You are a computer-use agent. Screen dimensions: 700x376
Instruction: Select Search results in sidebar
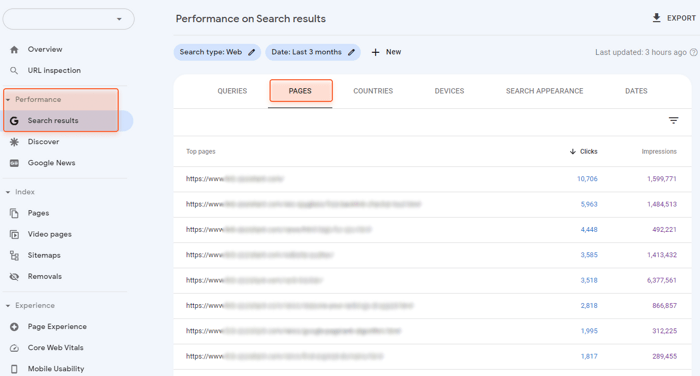point(53,121)
